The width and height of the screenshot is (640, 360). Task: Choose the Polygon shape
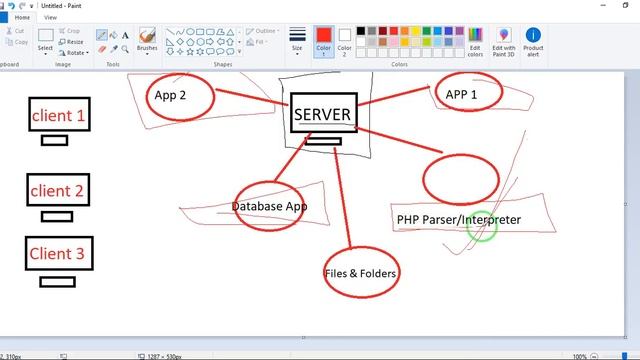coord(220,32)
